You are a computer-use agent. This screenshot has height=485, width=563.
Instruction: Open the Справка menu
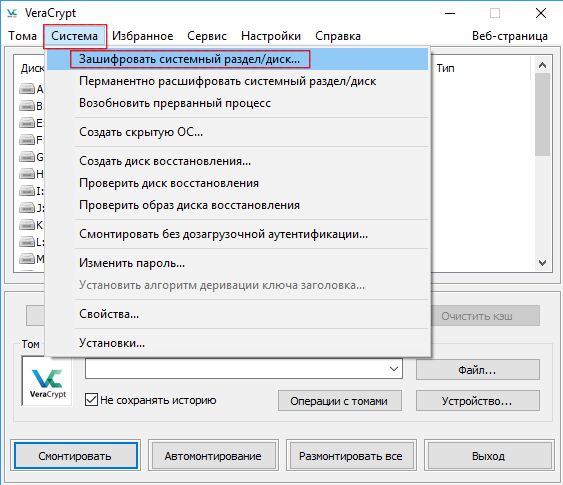click(x=338, y=36)
